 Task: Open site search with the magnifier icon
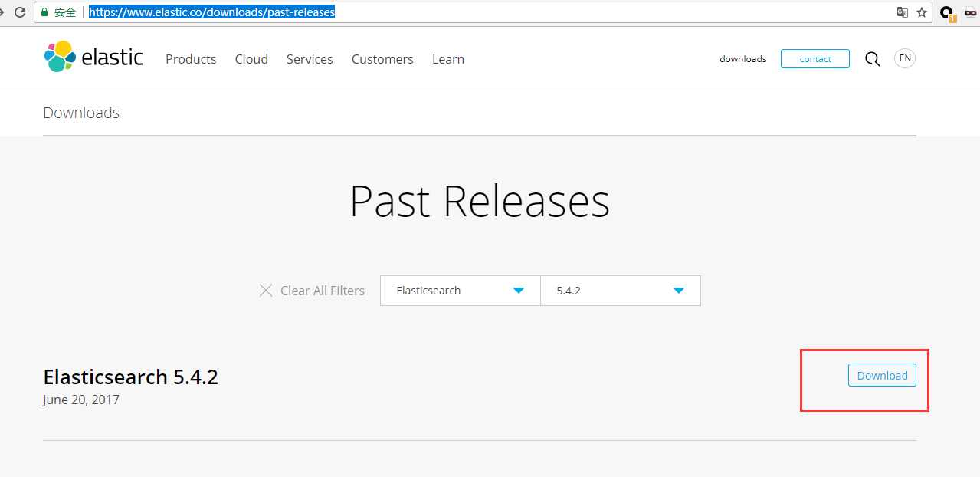[x=872, y=59]
